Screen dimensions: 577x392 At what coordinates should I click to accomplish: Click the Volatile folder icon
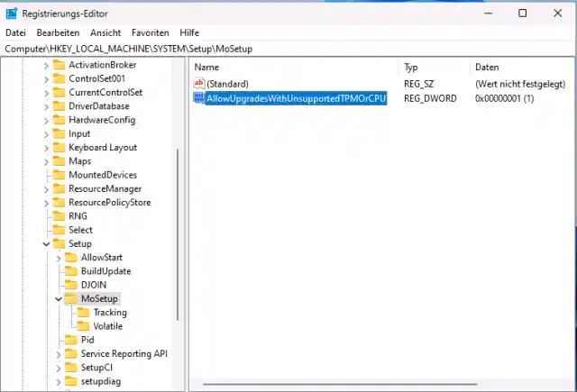[83, 326]
